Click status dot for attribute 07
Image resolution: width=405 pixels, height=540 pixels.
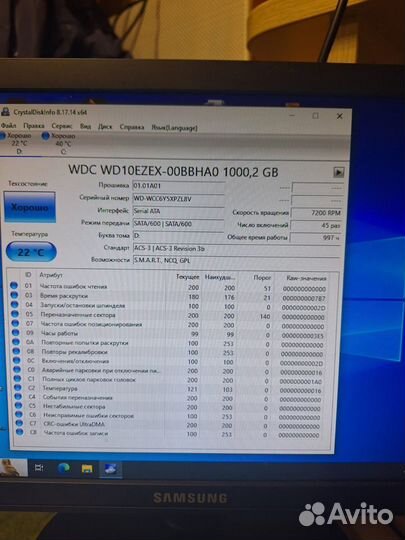15,323
